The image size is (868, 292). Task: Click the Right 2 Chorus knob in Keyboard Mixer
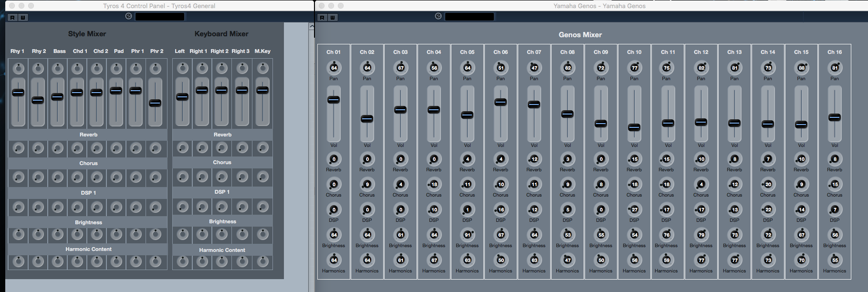pos(222,177)
